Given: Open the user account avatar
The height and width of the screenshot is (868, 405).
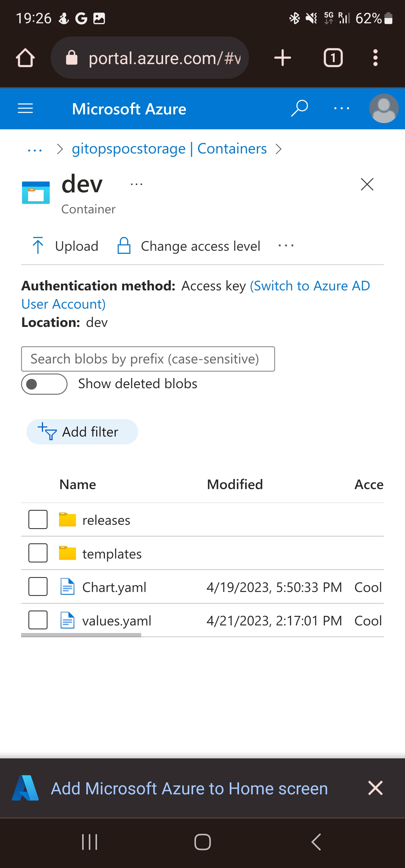Looking at the screenshot, I should [x=384, y=108].
